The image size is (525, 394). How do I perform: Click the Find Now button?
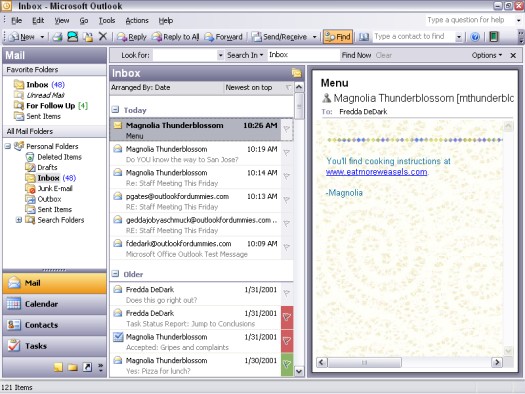[356, 55]
